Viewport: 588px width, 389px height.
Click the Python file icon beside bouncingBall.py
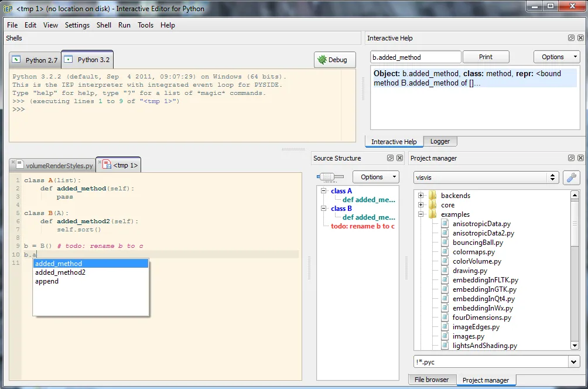(x=444, y=242)
